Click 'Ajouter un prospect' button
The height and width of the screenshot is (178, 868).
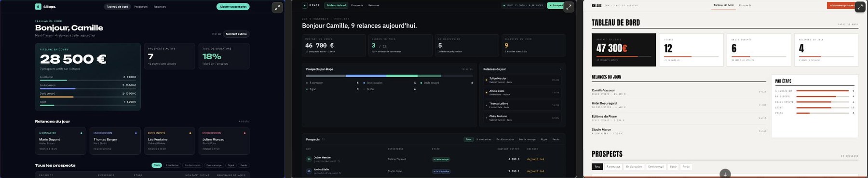pos(233,7)
